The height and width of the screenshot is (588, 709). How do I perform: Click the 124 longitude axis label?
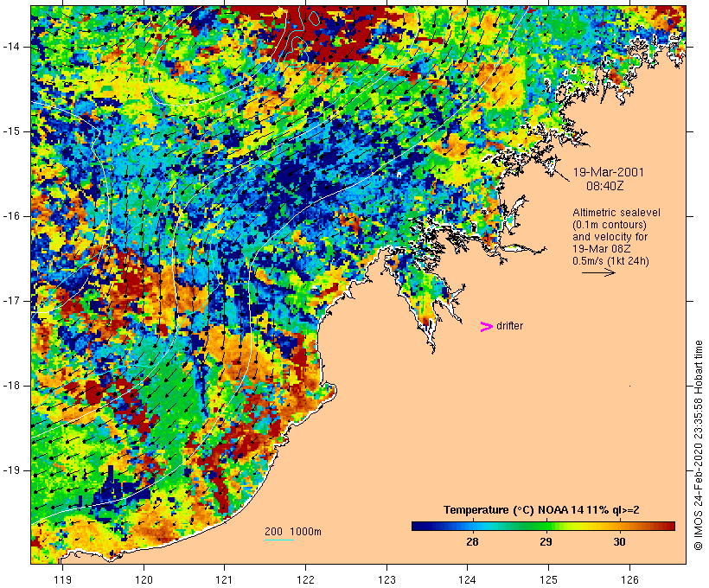468,579
